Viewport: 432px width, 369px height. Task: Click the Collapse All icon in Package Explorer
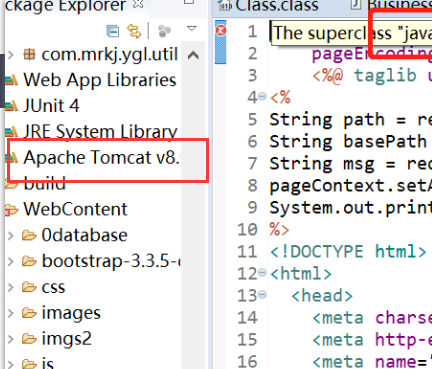point(113,31)
